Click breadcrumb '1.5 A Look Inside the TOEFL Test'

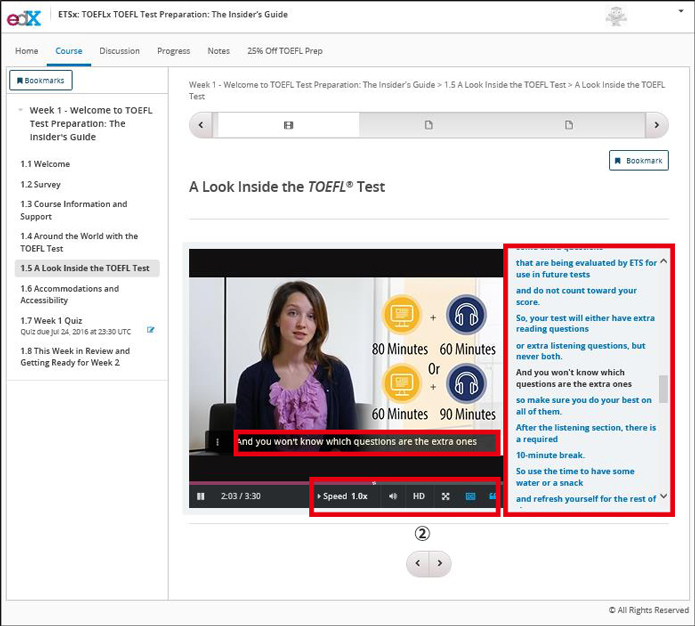click(x=505, y=85)
